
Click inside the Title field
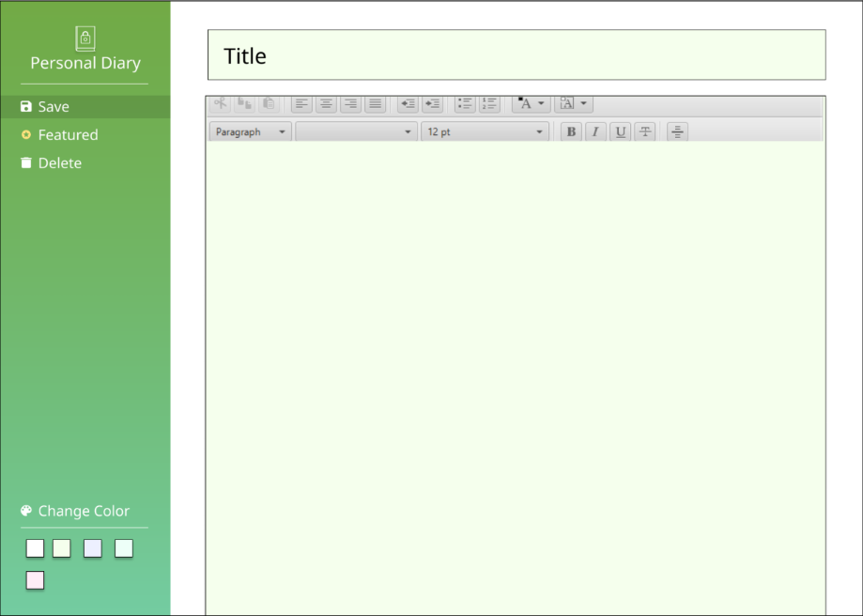click(516, 55)
